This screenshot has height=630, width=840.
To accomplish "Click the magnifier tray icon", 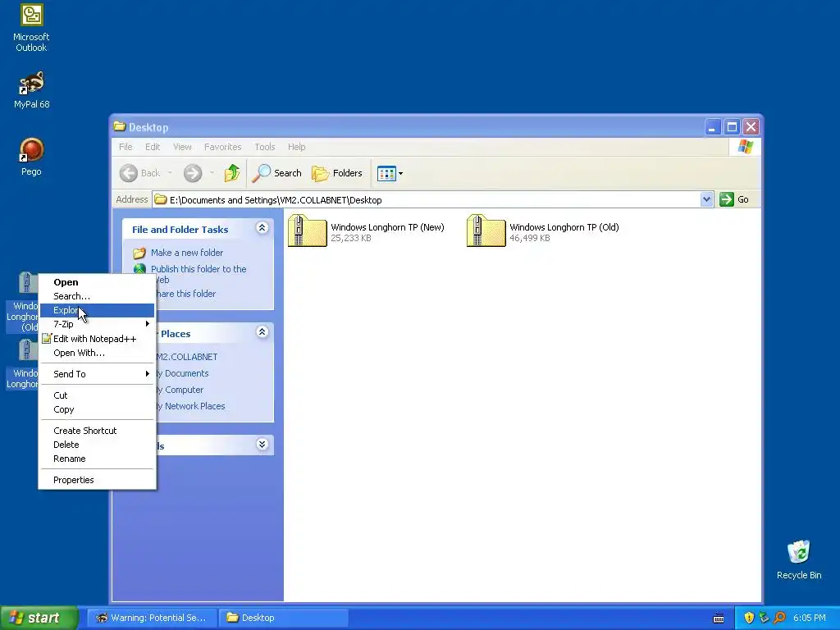I will (779, 618).
